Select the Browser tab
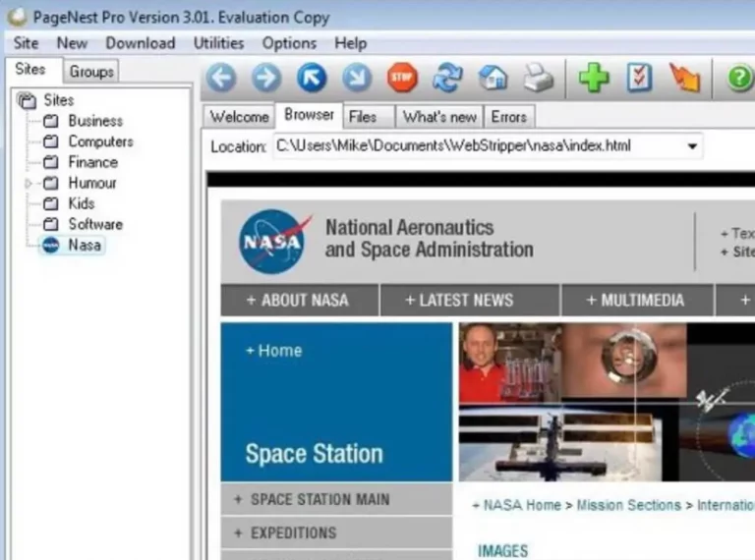 point(309,115)
